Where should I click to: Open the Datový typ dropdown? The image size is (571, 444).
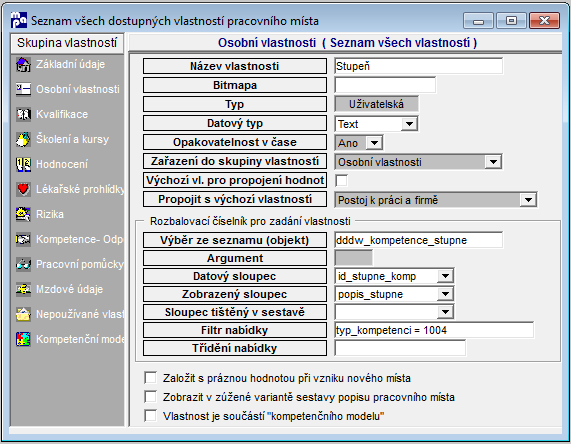[x=409, y=124]
